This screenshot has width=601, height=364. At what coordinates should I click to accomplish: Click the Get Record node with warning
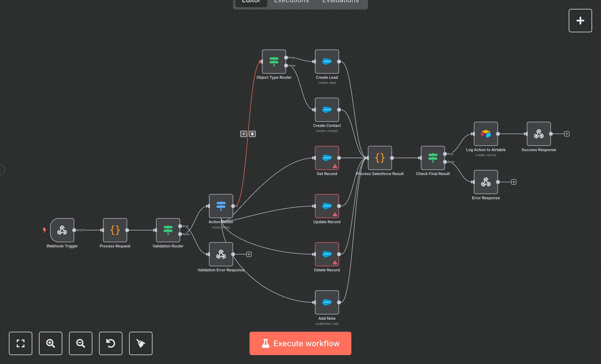click(327, 158)
